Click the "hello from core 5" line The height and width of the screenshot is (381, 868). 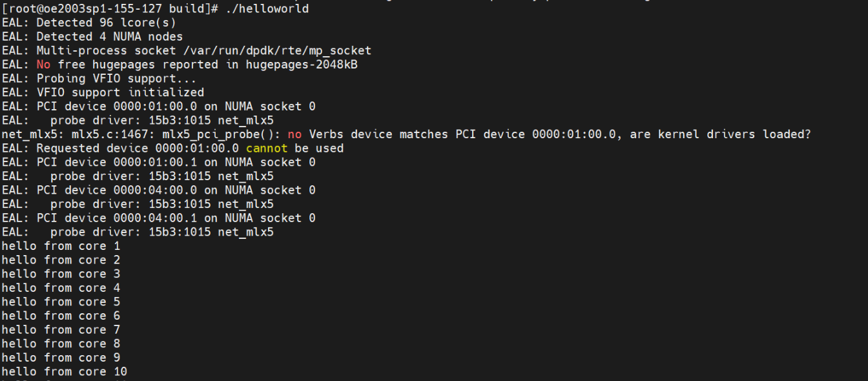coord(61,302)
